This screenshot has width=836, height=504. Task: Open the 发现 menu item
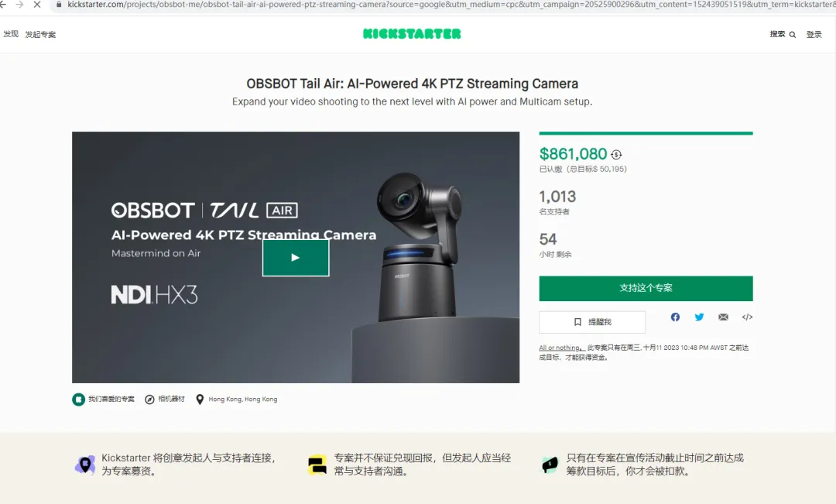11,34
